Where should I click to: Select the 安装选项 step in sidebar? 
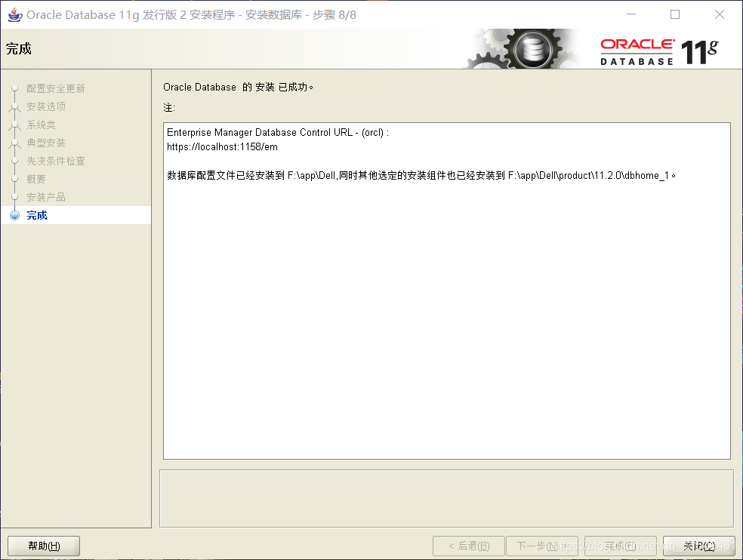click(x=46, y=106)
